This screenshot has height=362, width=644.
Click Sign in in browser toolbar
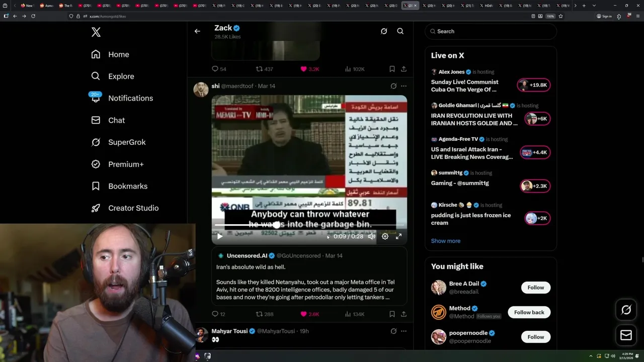point(604,16)
